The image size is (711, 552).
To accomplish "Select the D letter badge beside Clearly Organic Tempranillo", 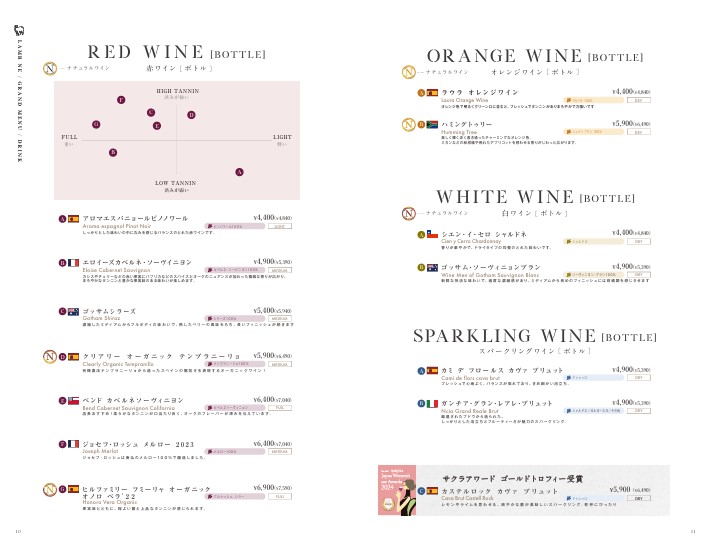I will (x=62, y=357).
